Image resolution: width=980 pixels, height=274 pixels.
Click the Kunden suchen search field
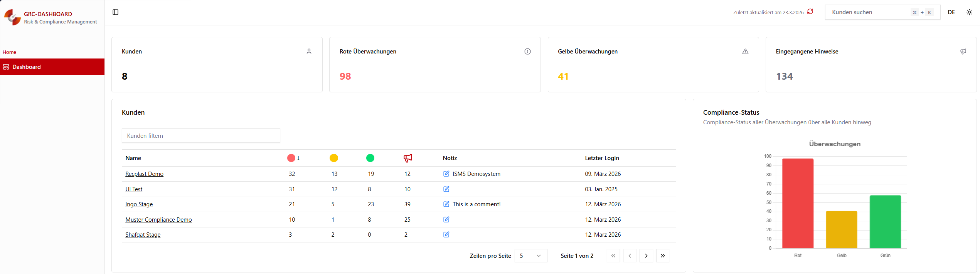coord(882,12)
